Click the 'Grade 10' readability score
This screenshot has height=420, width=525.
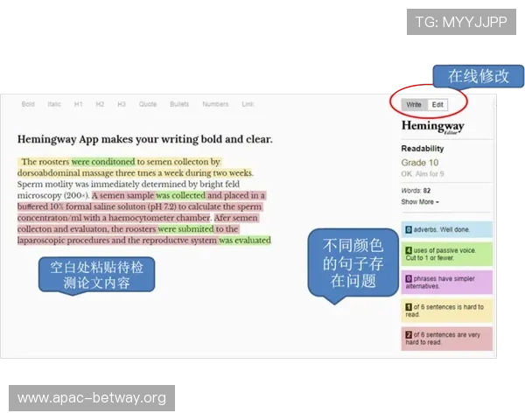click(420, 163)
